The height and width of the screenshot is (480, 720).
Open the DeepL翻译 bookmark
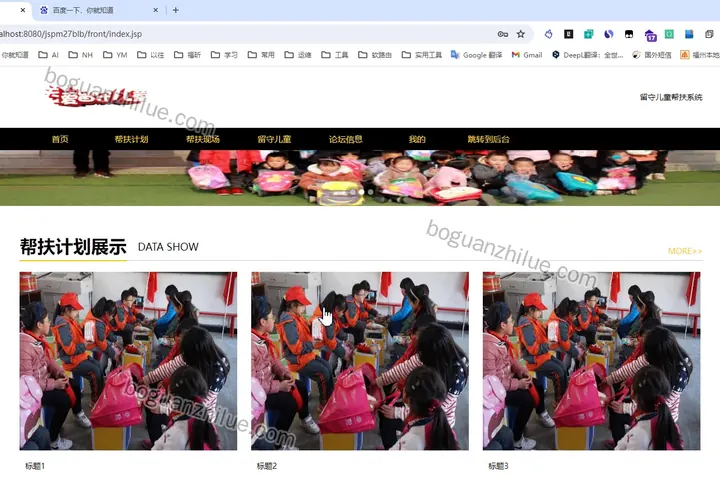(x=587, y=55)
